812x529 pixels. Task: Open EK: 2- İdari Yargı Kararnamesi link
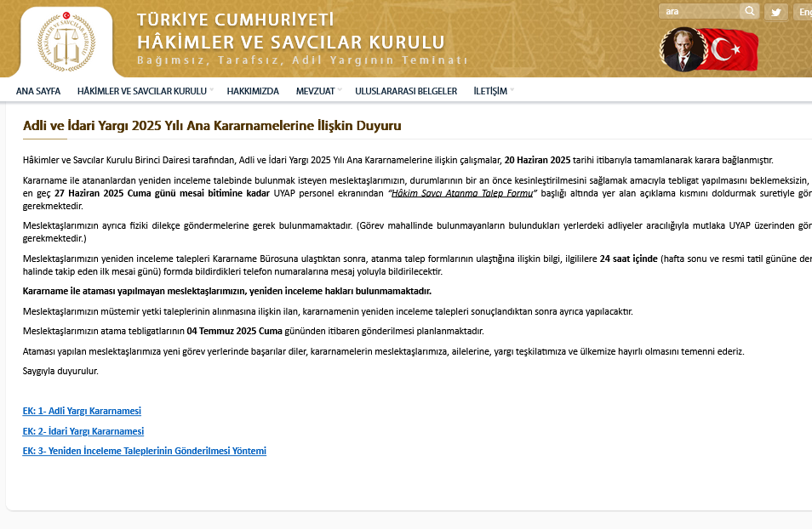(83, 431)
